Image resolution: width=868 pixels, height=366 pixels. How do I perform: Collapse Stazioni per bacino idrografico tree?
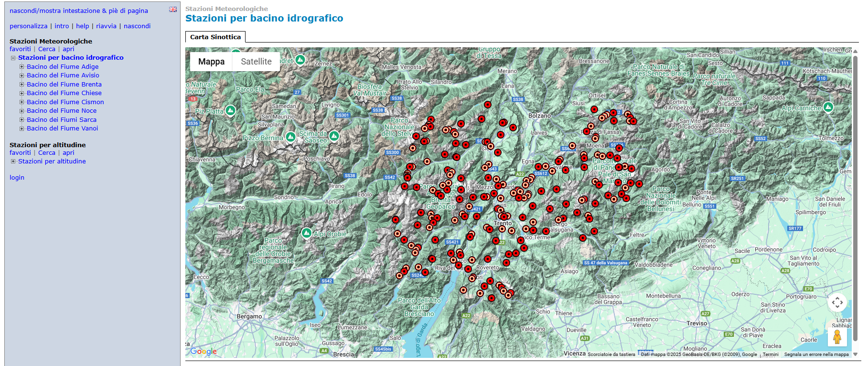tap(13, 58)
